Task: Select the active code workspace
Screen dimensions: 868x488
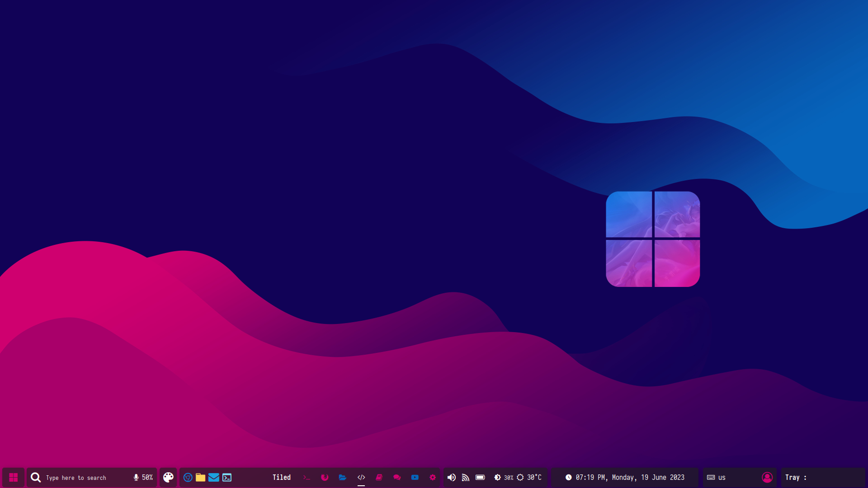Action: click(361, 477)
